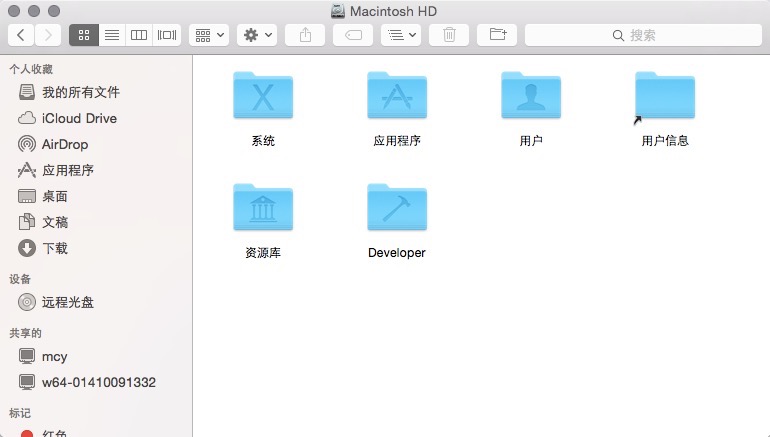Image resolution: width=770 pixels, height=437 pixels.
Task: Select the Developer folder icon
Action: click(397, 207)
